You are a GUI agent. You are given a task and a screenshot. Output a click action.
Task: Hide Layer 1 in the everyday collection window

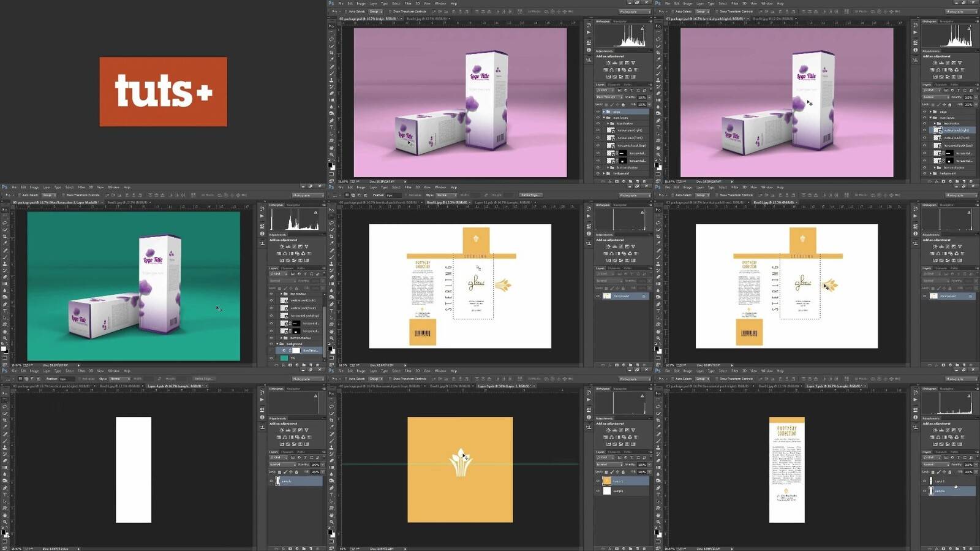[925, 481]
